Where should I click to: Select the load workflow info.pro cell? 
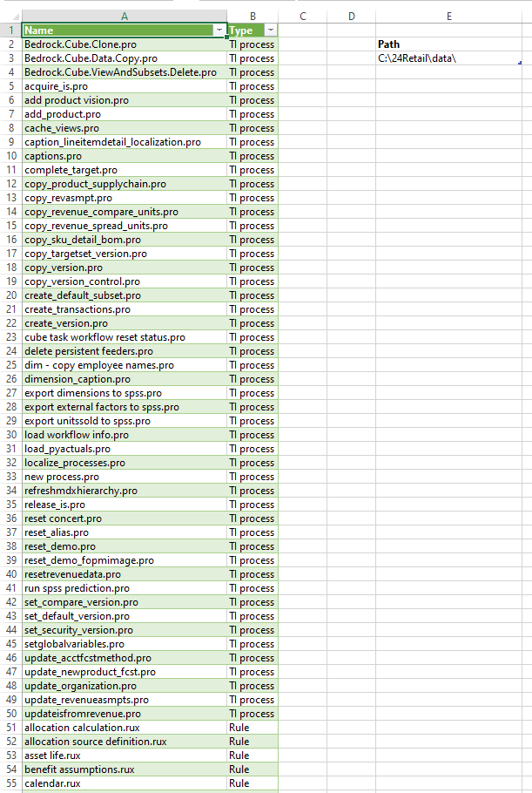pyautogui.click(x=77, y=435)
